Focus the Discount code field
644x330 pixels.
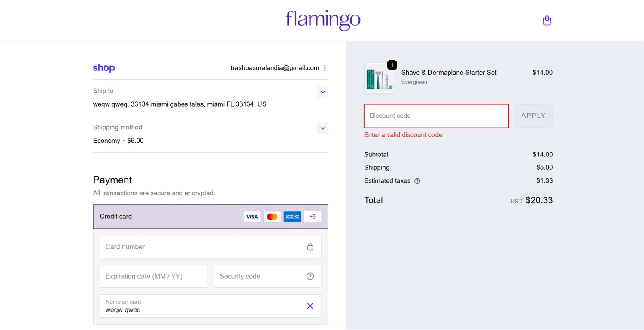436,116
